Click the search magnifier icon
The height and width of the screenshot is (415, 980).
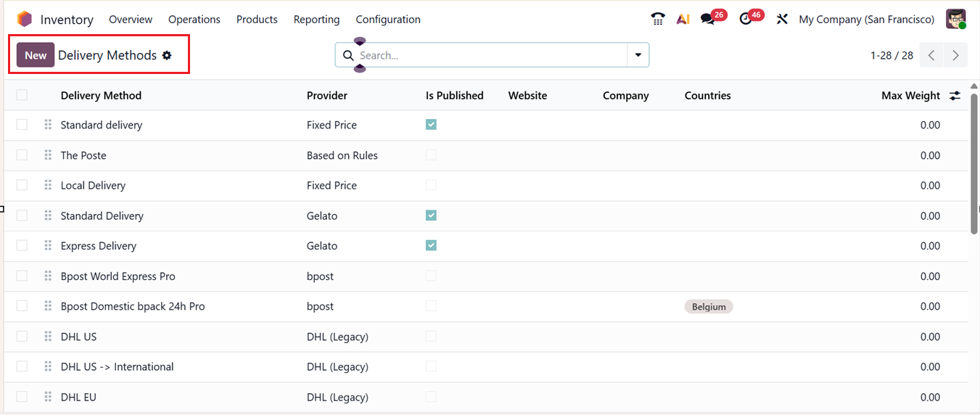[348, 55]
